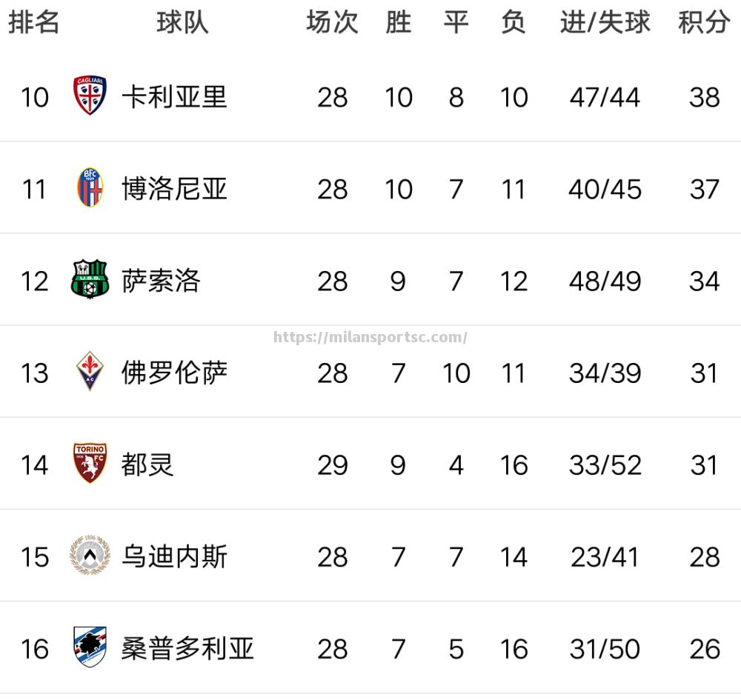Click the Bologna BFC crest icon
741x700 pixels.
pyautogui.click(x=90, y=187)
